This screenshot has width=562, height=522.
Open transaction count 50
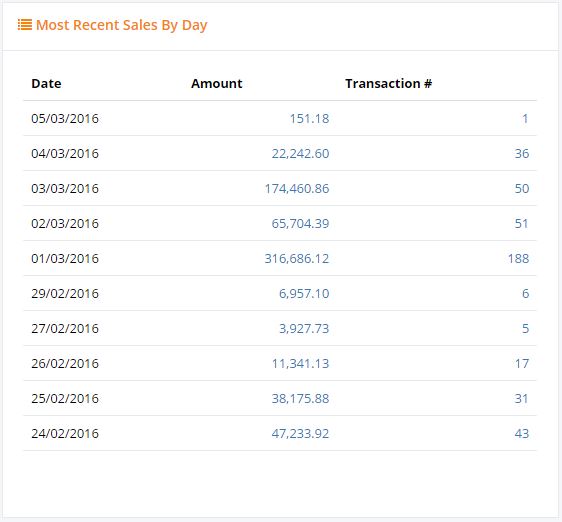click(x=522, y=189)
